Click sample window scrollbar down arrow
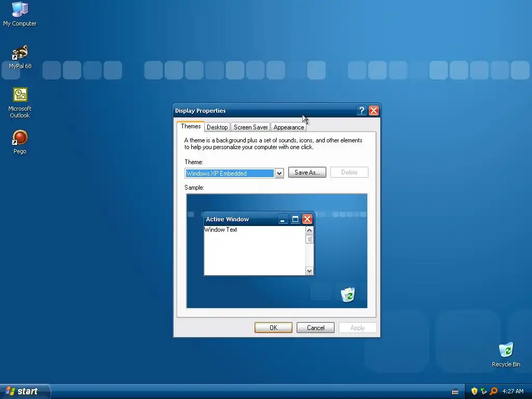 coord(309,271)
